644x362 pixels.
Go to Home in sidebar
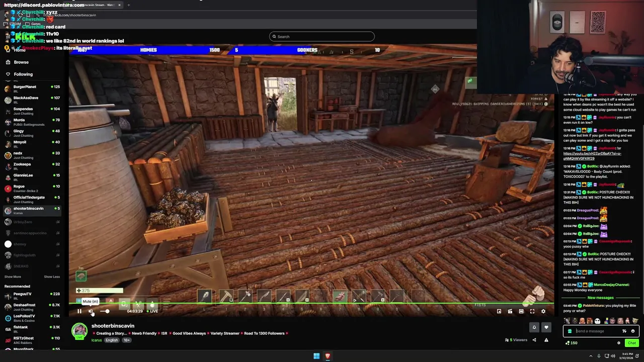20,50
